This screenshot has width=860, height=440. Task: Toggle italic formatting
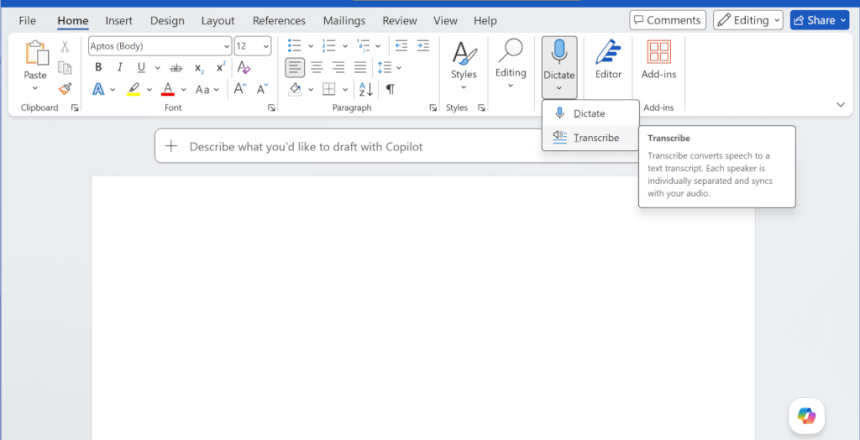pos(120,67)
